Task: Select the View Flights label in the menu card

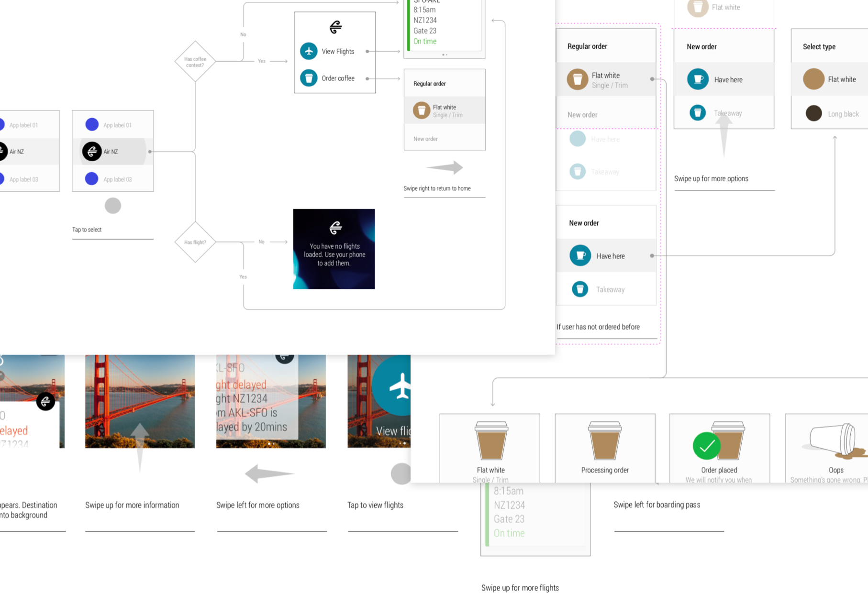Action: (338, 52)
